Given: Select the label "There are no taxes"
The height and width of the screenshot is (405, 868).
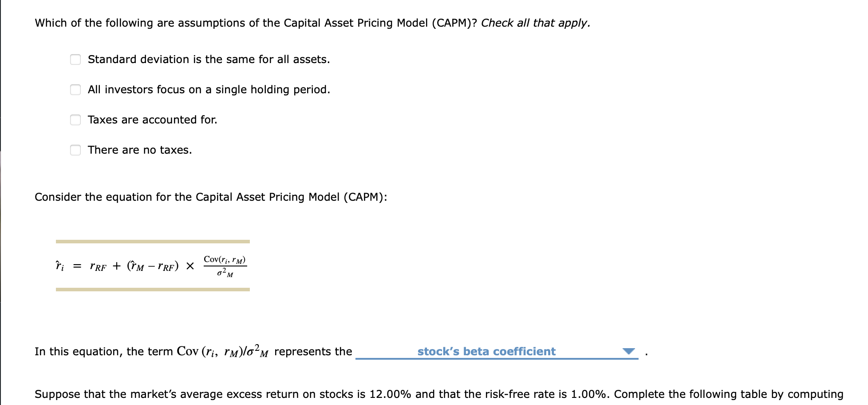Looking at the screenshot, I should pos(140,150).
